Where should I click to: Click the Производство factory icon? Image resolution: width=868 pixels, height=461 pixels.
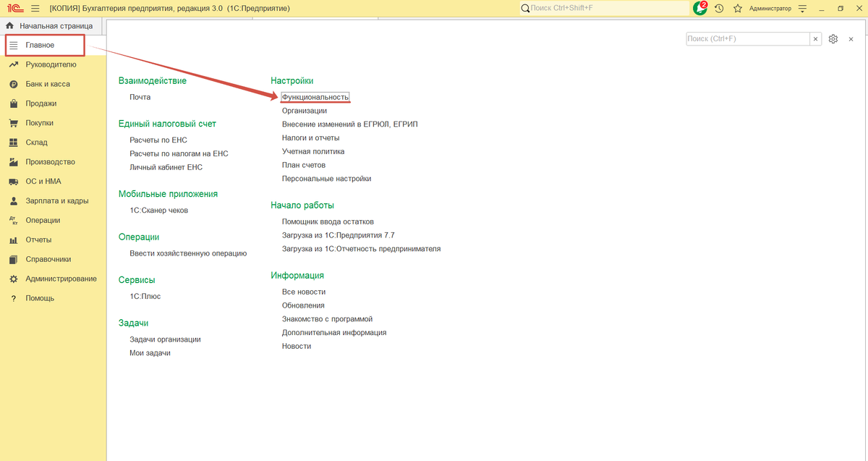pos(13,162)
